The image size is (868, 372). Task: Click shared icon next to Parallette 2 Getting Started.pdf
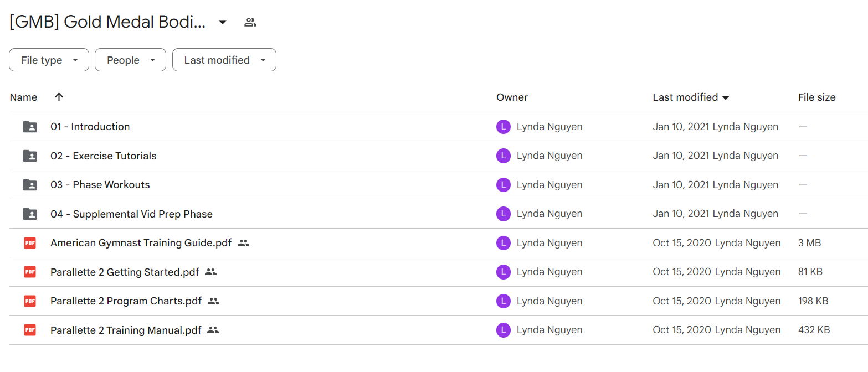pos(210,272)
